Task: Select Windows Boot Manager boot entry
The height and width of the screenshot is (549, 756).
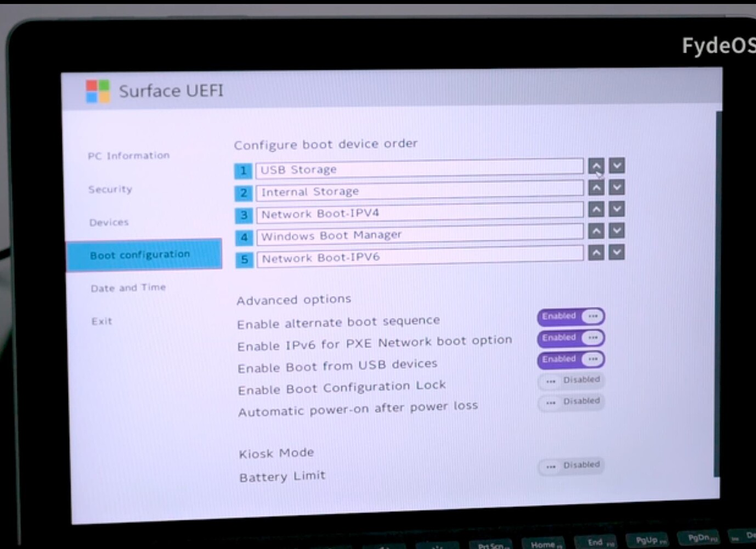Action: point(420,234)
